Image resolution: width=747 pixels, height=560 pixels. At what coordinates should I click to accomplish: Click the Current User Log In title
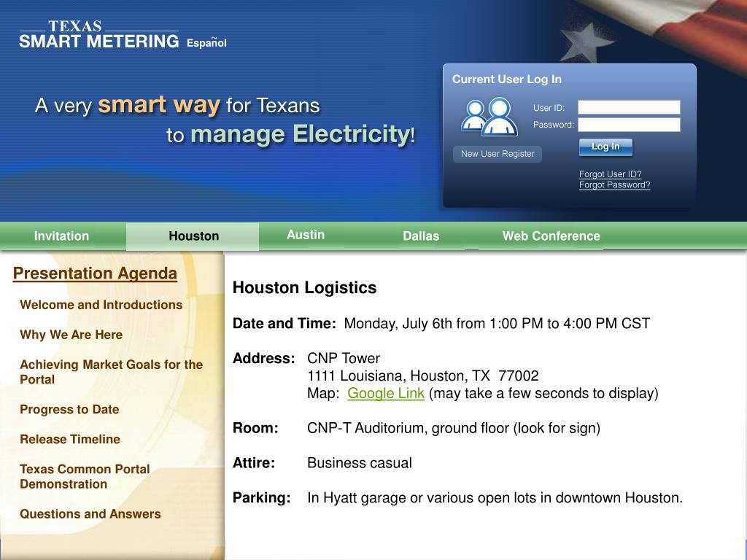[x=507, y=79]
